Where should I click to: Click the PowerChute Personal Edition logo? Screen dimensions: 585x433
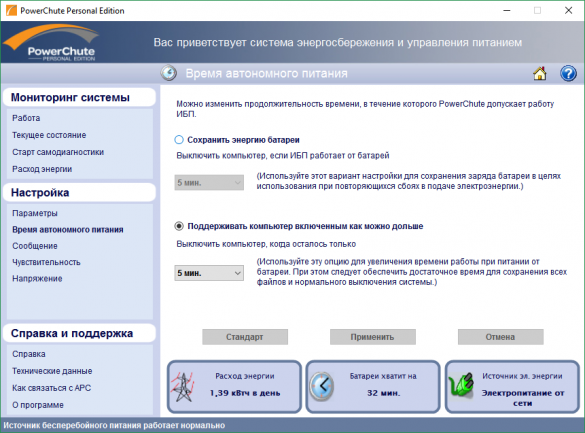point(51,42)
